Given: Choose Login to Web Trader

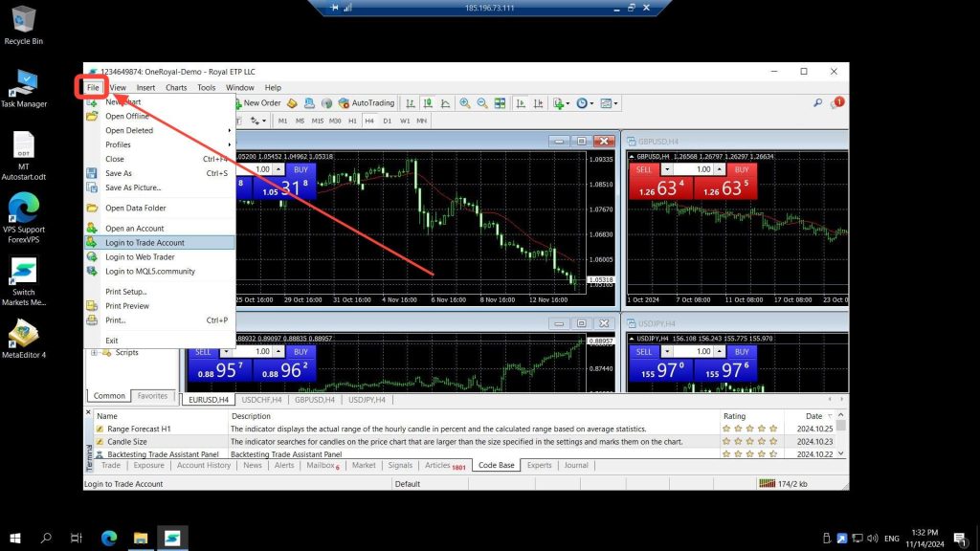Looking at the screenshot, I should 160,256.
